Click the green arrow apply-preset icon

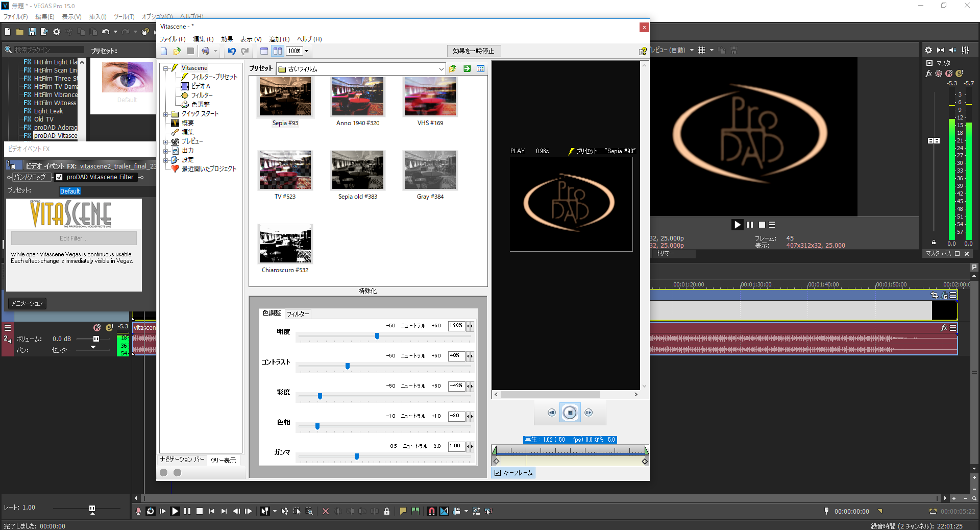pos(467,69)
